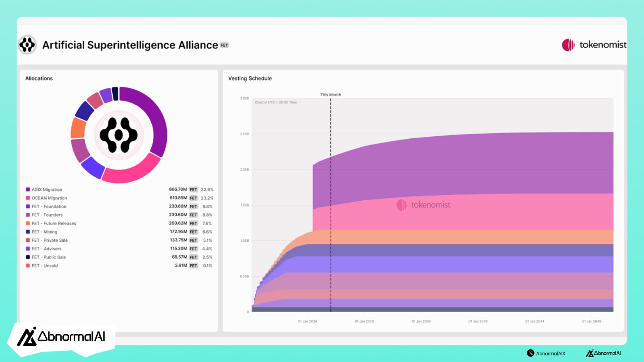
Task: Click the This Month marker label
Action: 330,95
